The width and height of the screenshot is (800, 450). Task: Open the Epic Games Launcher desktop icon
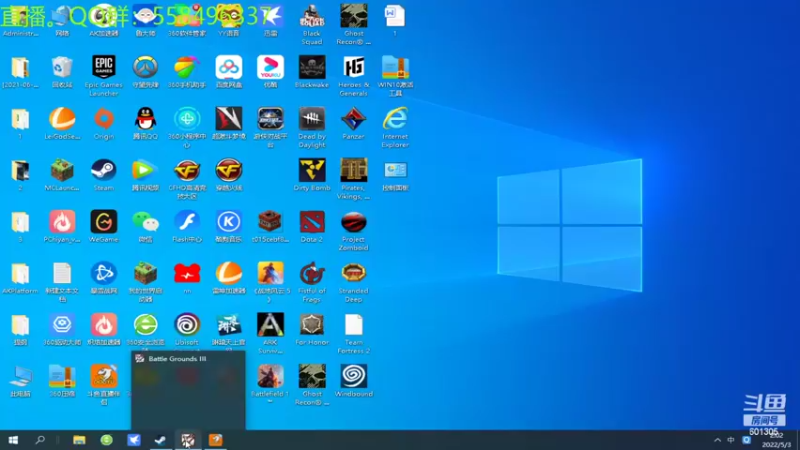(x=104, y=67)
